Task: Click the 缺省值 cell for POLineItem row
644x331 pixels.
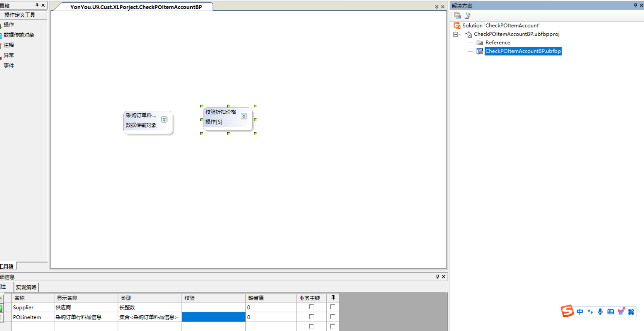Action: click(271, 317)
